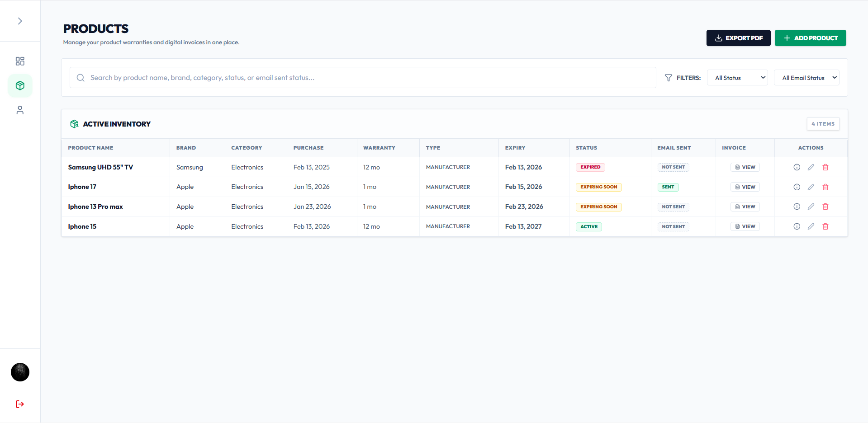
Task: Click the Products page heading
Action: (96, 29)
